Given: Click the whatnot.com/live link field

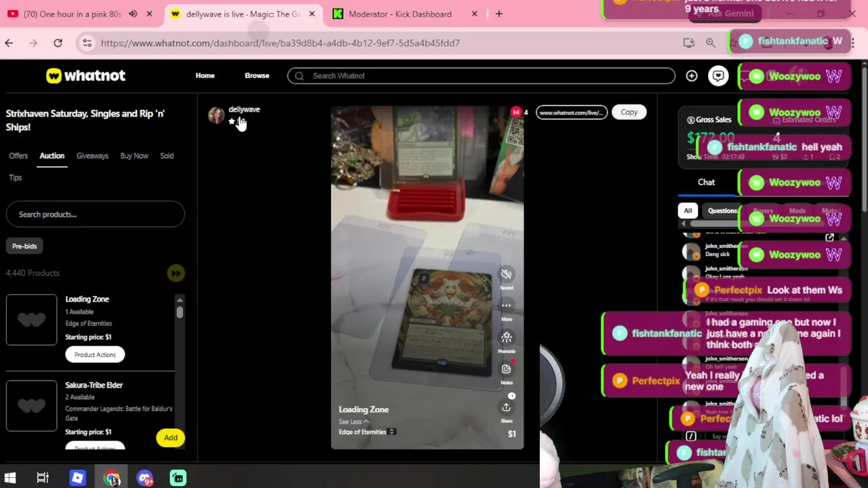Looking at the screenshot, I should 572,113.
